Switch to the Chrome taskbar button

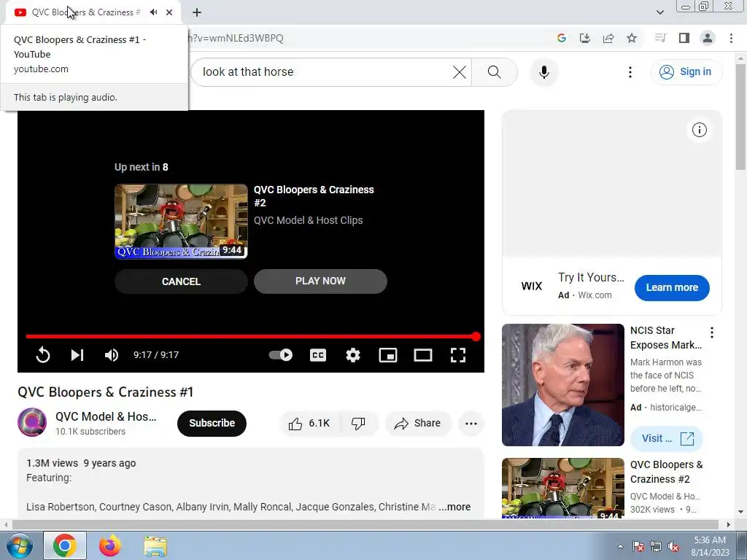pos(65,545)
